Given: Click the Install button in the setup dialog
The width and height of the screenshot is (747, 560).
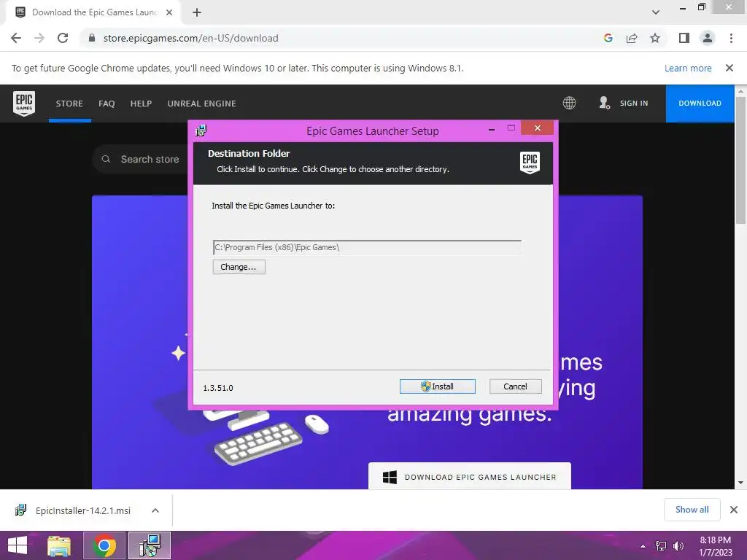Looking at the screenshot, I should click(438, 386).
